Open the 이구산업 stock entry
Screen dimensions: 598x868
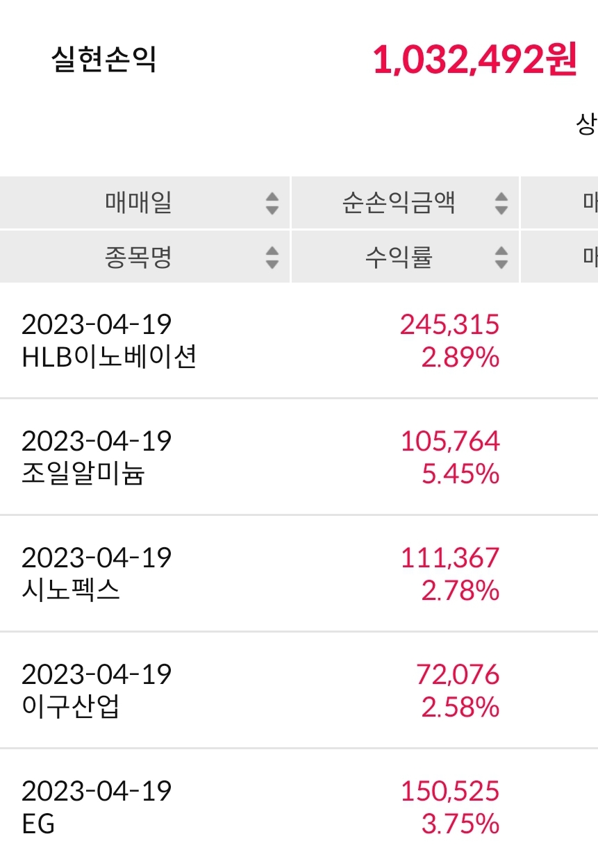71,708
